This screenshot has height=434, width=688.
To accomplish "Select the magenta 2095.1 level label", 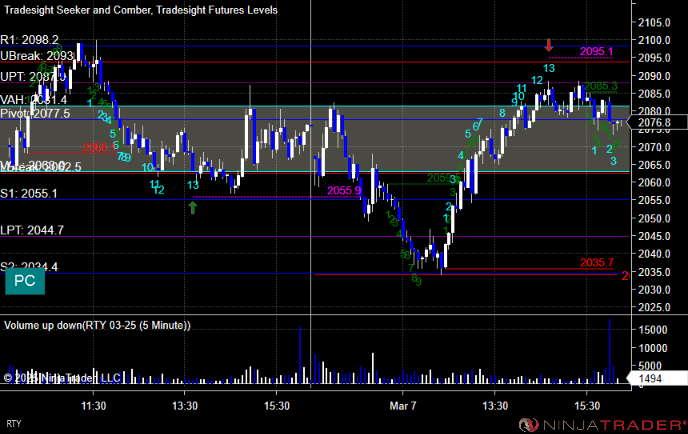I will (x=596, y=51).
